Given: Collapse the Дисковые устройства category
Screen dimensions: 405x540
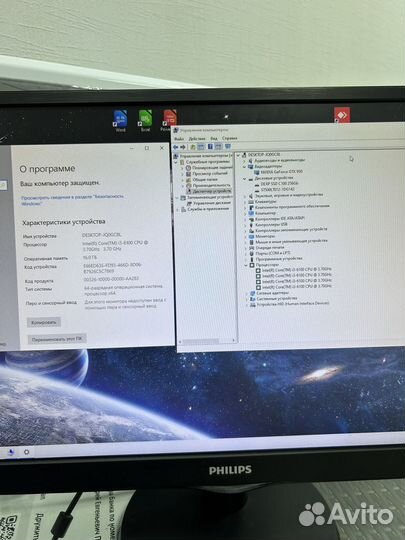Looking at the screenshot, I should (x=245, y=179).
